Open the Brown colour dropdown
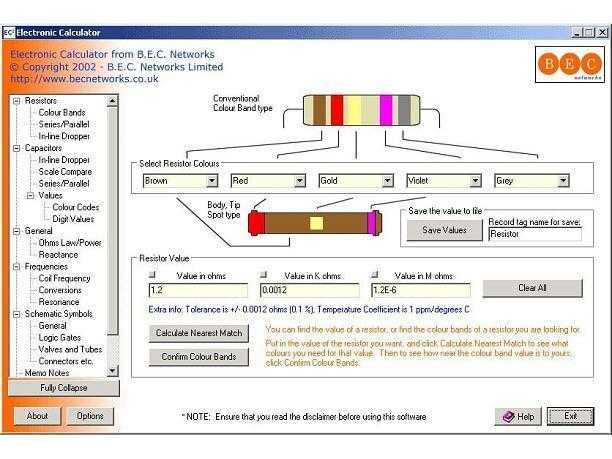Viewport: 612px width, 459px height. coord(212,181)
